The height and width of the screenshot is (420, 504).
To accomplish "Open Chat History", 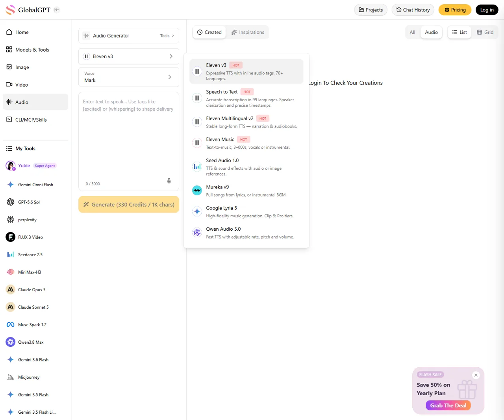I will pyautogui.click(x=413, y=10).
